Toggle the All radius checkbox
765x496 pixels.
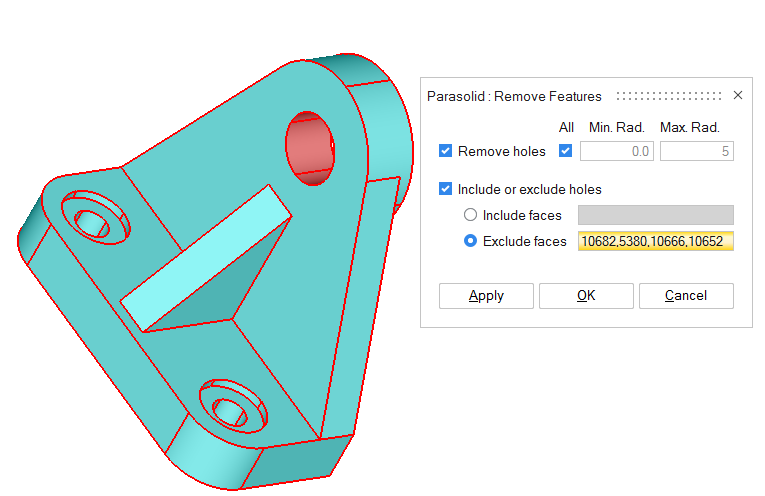(x=566, y=151)
